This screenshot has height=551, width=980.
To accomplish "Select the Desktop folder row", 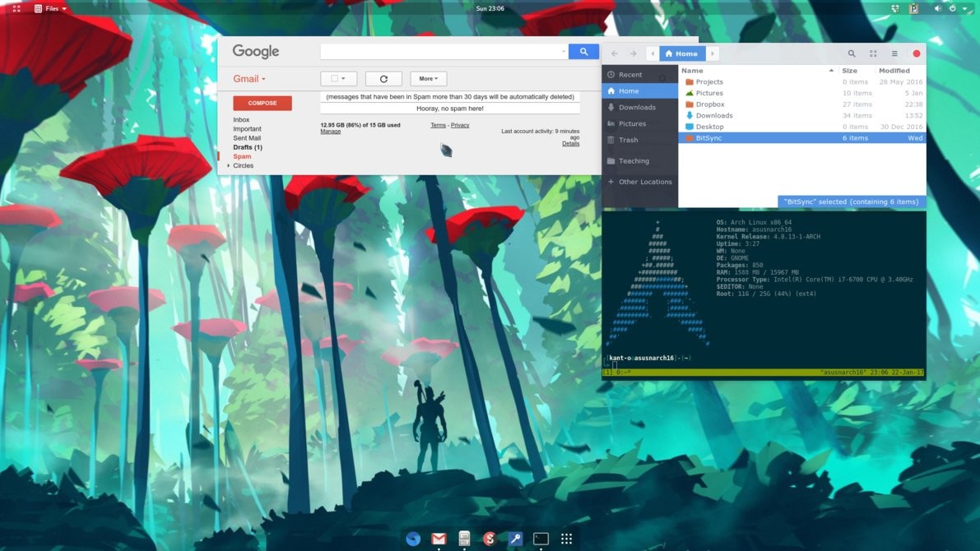I will coord(802,127).
